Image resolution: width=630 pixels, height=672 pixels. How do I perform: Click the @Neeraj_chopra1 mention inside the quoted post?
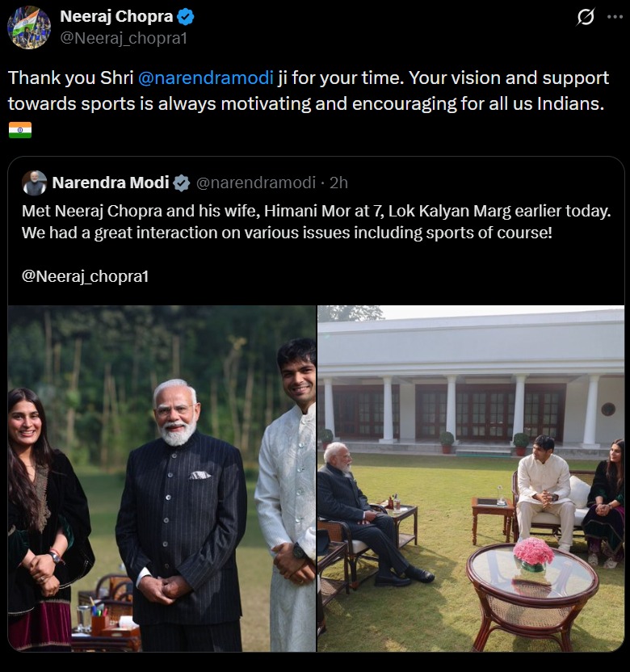[86, 276]
